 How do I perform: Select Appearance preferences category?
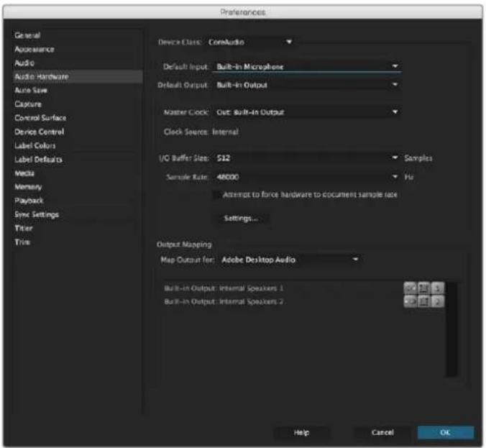pos(78,49)
